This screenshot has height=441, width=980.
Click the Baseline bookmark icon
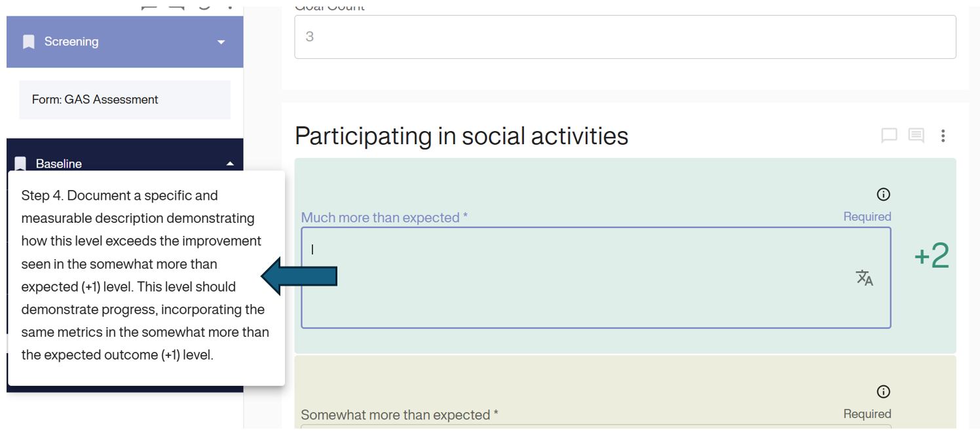(21, 163)
